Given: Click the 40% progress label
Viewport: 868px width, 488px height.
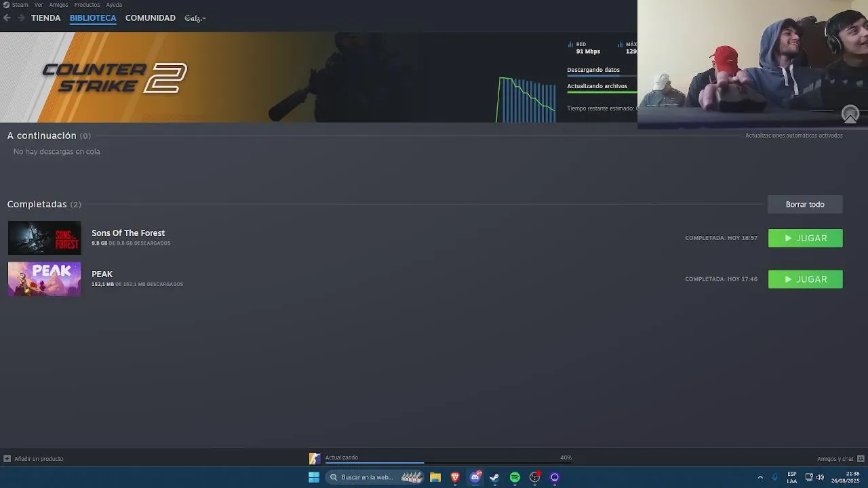Looking at the screenshot, I should point(566,457).
